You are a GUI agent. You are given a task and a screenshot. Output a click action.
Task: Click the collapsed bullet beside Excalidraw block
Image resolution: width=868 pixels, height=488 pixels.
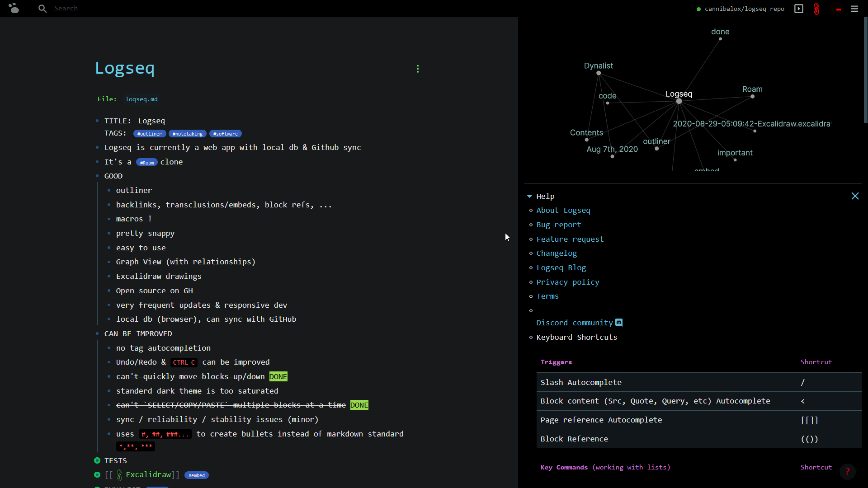pyautogui.click(x=97, y=475)
